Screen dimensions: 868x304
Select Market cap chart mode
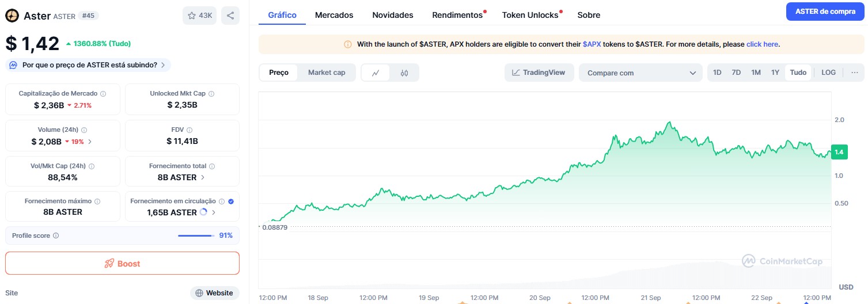tap(327, 73)
